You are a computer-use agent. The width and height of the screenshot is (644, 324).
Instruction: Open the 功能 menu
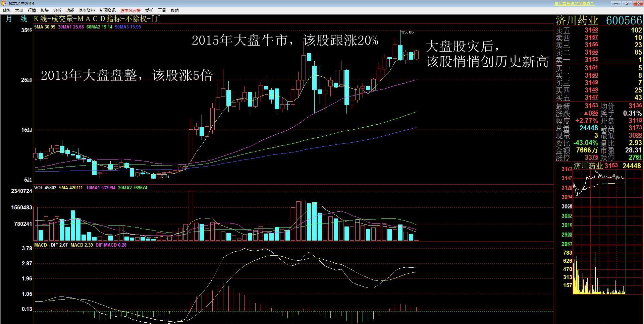click(x=69, y=10)
